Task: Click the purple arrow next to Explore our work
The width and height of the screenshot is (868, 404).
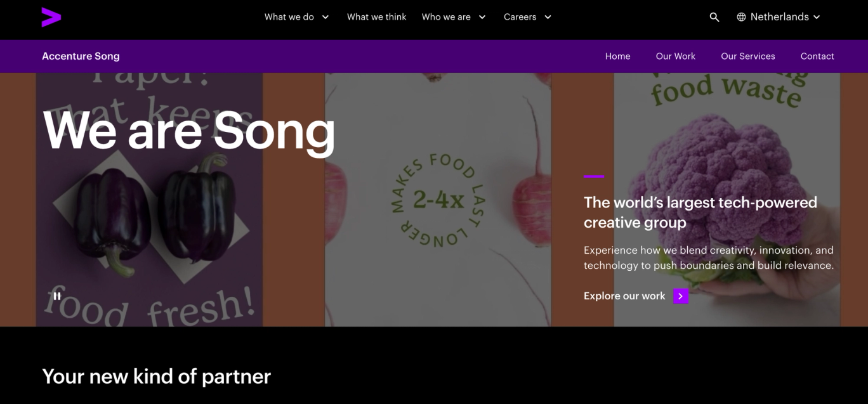Action: (x=681, y=296)
